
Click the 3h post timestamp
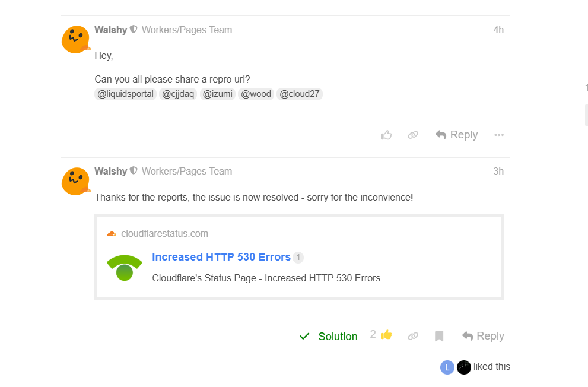pyautogui.click(x=498, y=172)
